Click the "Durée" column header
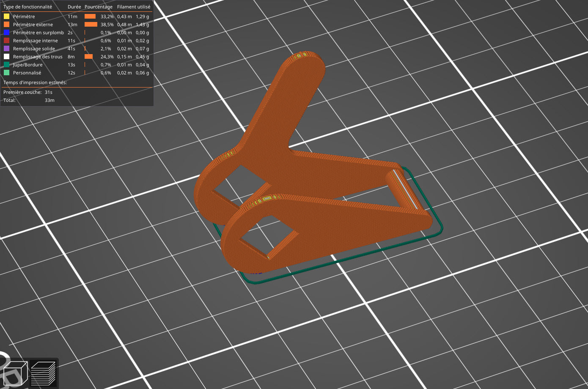This screenshot has height=389, width=588. (74, 7)
